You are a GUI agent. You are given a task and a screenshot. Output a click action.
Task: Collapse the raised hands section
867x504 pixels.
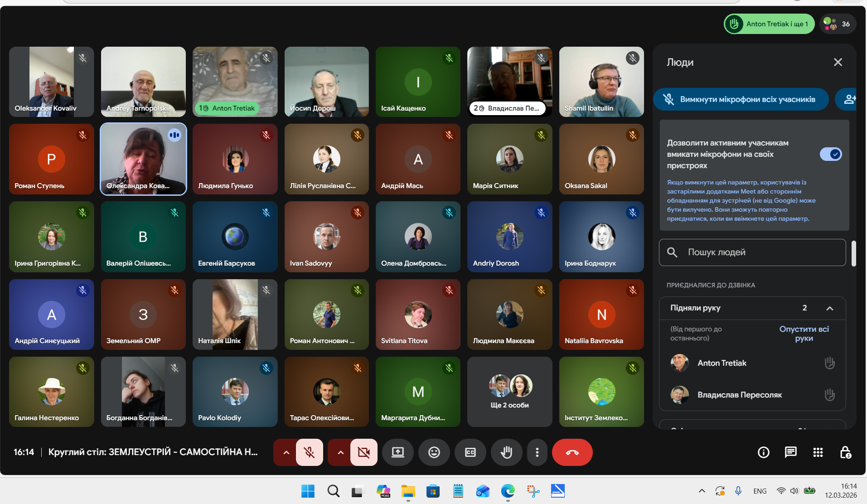tap(829, 308)
